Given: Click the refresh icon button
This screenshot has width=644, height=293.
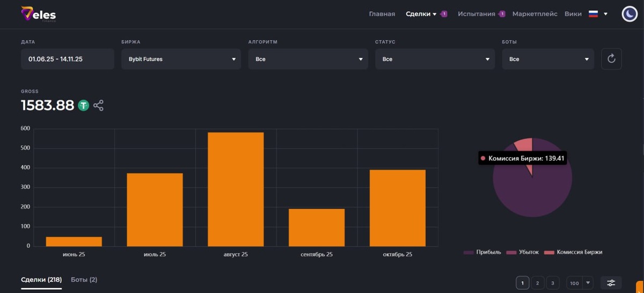Looking at the screenshot, I should [611, 59].
